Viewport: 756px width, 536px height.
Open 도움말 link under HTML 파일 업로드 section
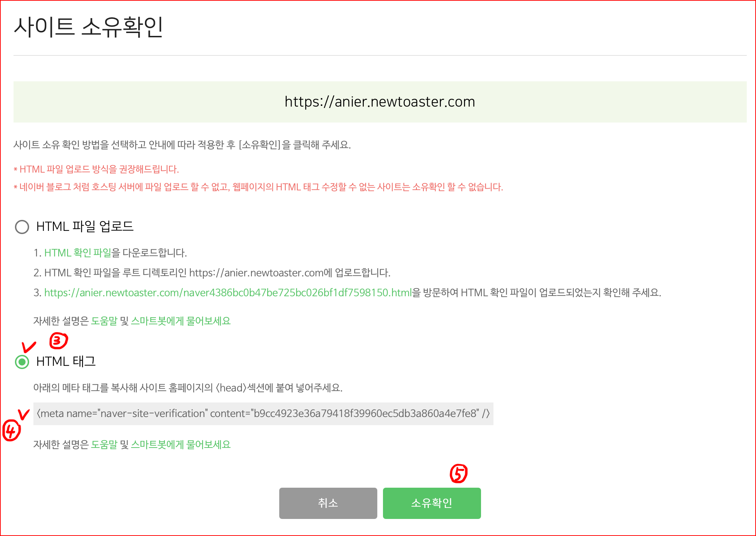tap(104, 321)
